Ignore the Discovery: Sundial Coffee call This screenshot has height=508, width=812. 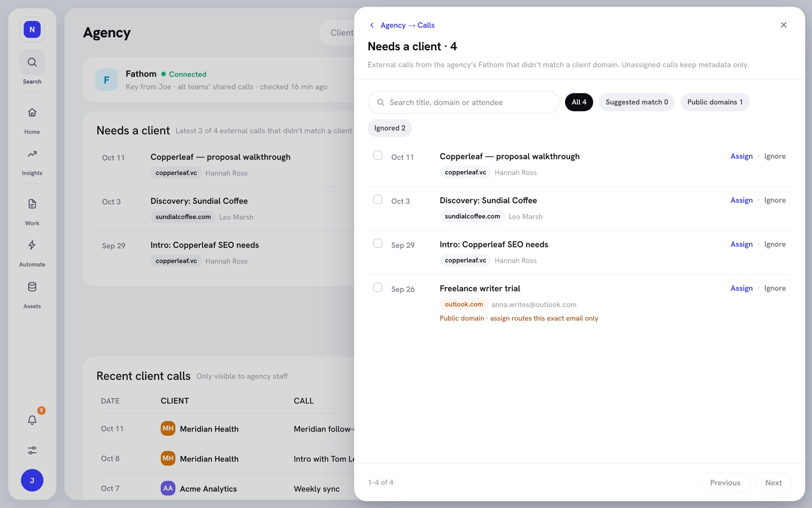[775, 200]
